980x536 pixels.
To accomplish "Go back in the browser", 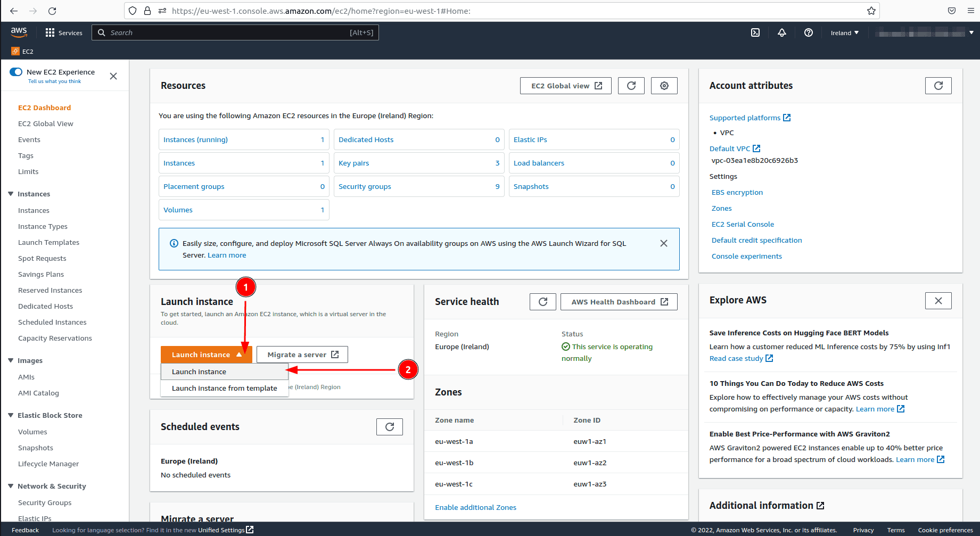I will pyautogui.click(x=14, y=11).
